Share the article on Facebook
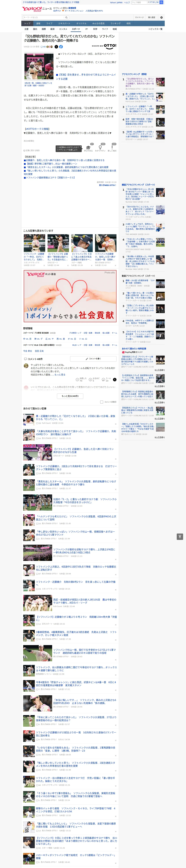The image size is (186, 868). click(61, 47)
